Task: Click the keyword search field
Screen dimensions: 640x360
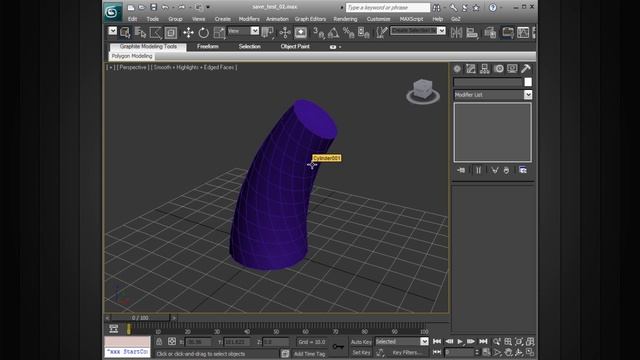Action: point(388,7)
